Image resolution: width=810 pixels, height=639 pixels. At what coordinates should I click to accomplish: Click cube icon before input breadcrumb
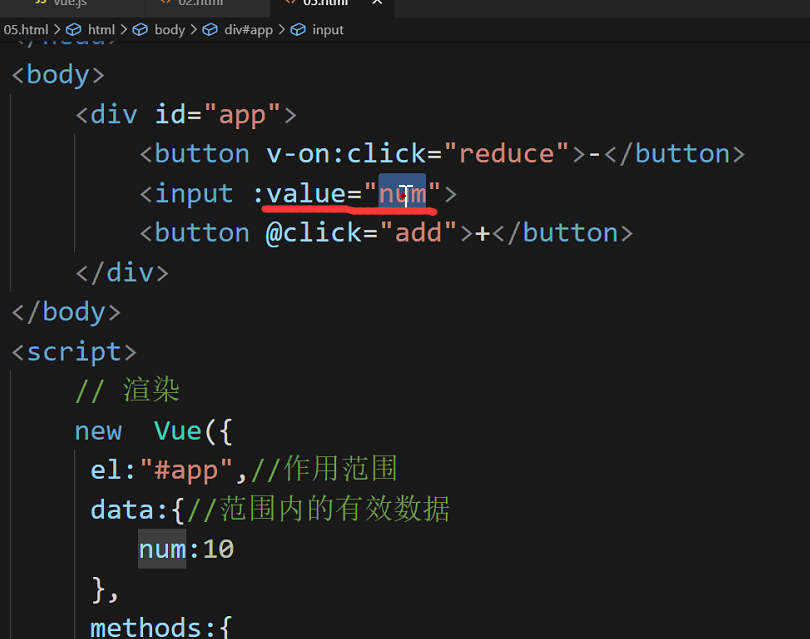click(x=298, y=29)
